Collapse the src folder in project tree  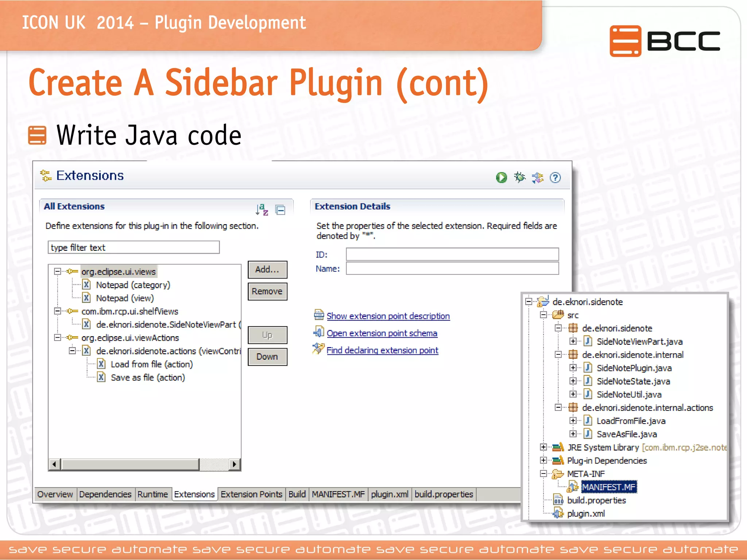coord(543,315)
